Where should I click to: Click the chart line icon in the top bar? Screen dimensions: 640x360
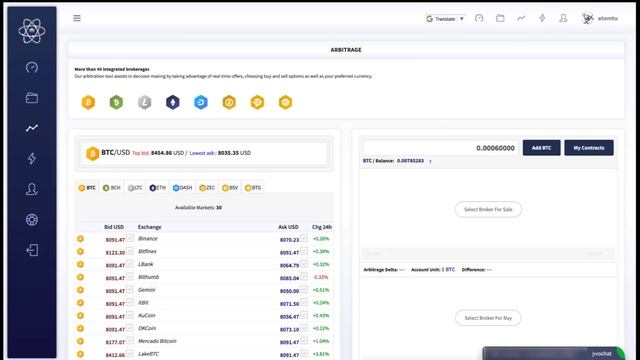pyautogui.click(x=521, y=18)
